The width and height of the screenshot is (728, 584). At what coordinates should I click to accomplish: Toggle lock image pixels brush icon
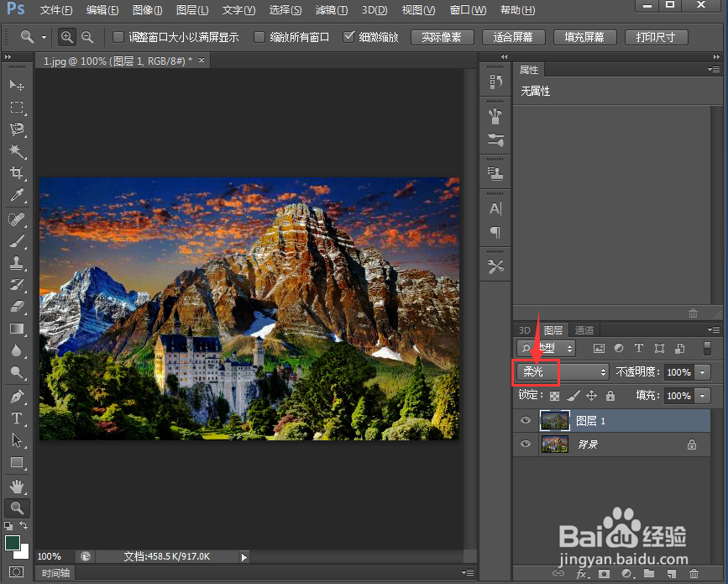[x=573, y=396]
